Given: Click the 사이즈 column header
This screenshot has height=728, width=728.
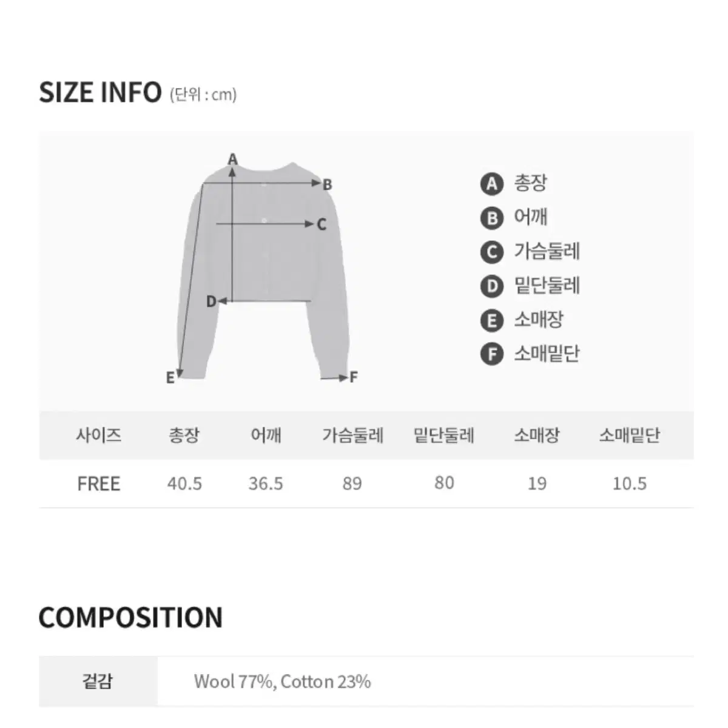Looking at the screenshot, I should [98, 435].
